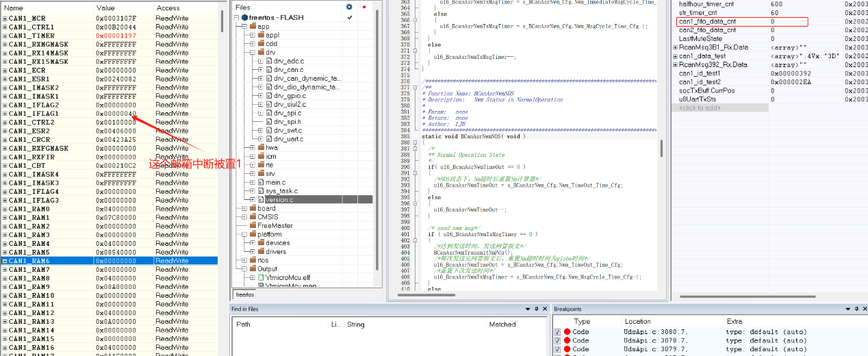This screenshot has height=356, width=868.
Task: Click the red breakpoint dot for UdsApi.c:3079.7
Action: (567, 349)
